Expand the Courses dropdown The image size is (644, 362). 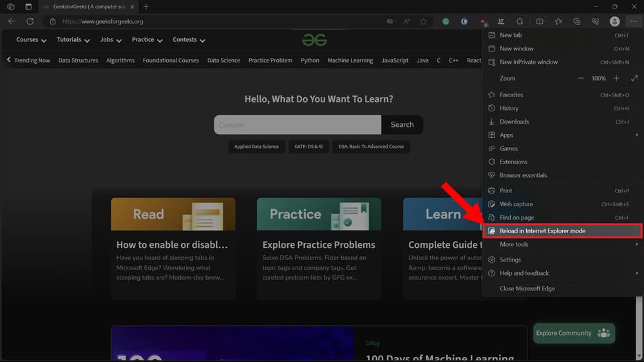31,40
